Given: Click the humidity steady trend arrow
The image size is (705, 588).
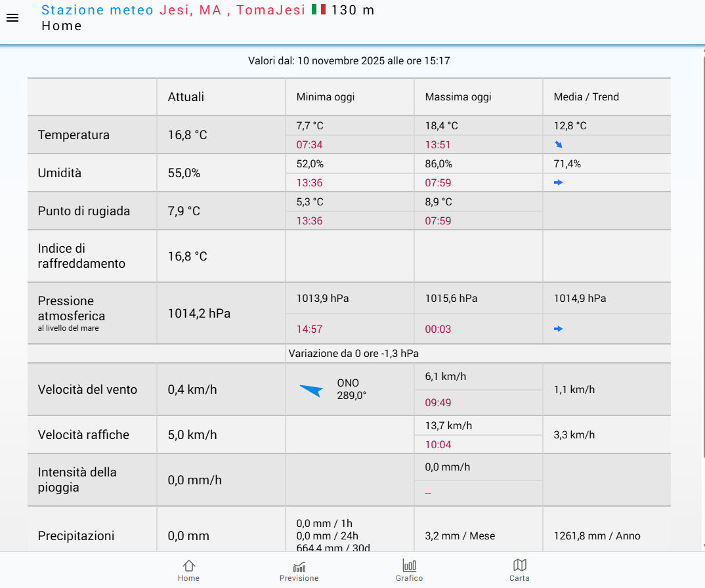Looking at the screenshot, I should click(559, 182).
